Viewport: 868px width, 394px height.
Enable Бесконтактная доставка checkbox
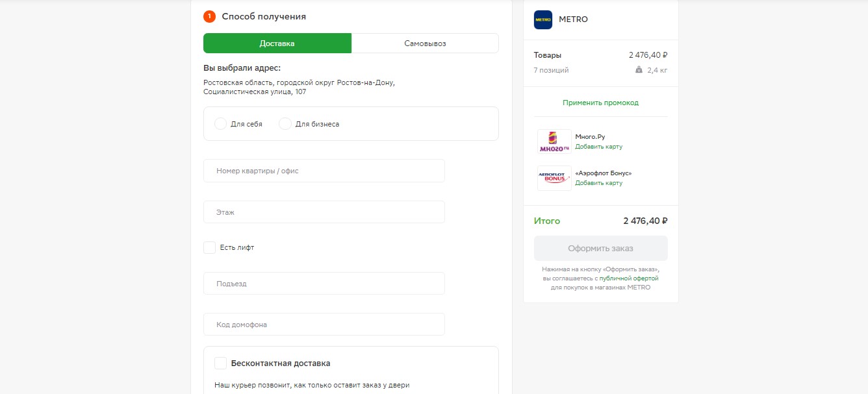point(221,363)
